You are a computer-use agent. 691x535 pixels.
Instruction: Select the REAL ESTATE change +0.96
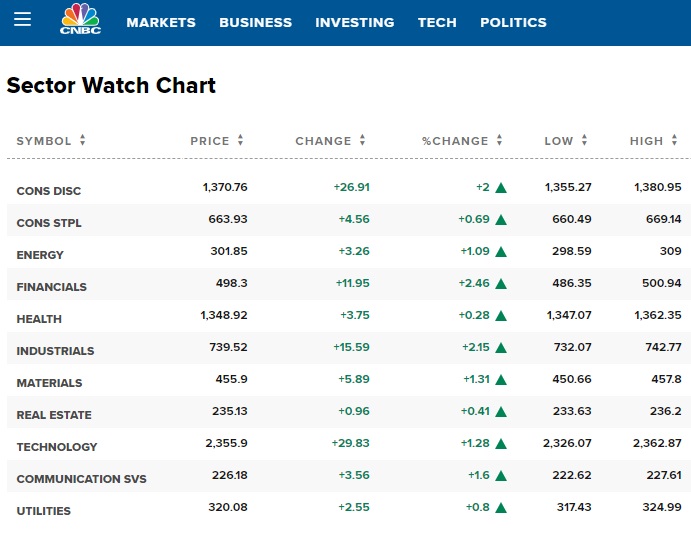[x=354, y=411]
